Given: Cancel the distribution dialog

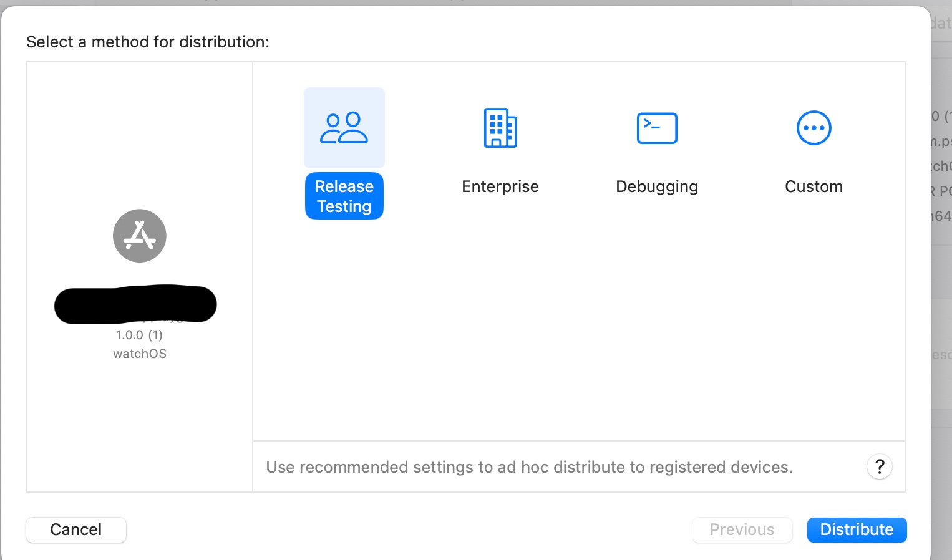Looking at the screenshot, I should point(76,529).
